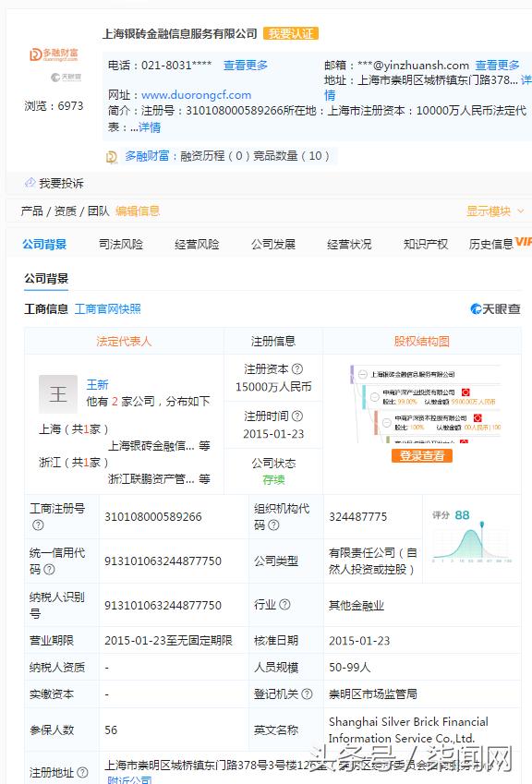This screenshot has height=784, width=532.
Task: Click 参保人数 value 56
Action: tap(111, 730)
